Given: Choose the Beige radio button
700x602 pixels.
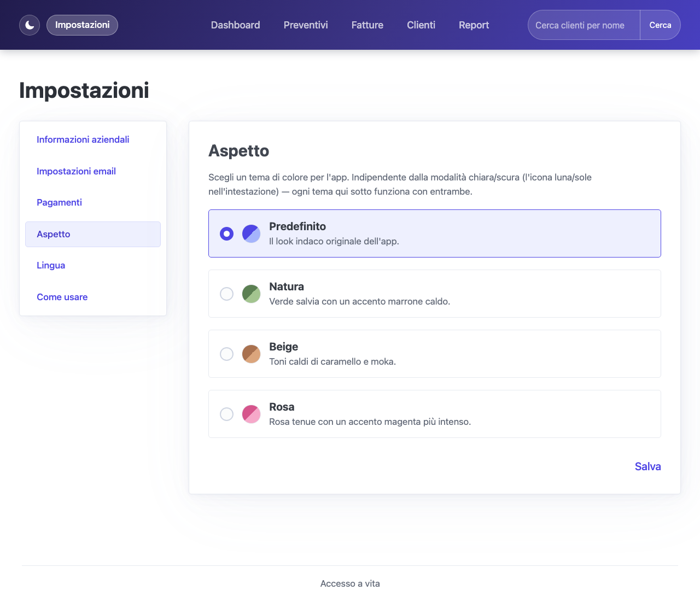Looking at the screenshot, I should coord(226,354).
